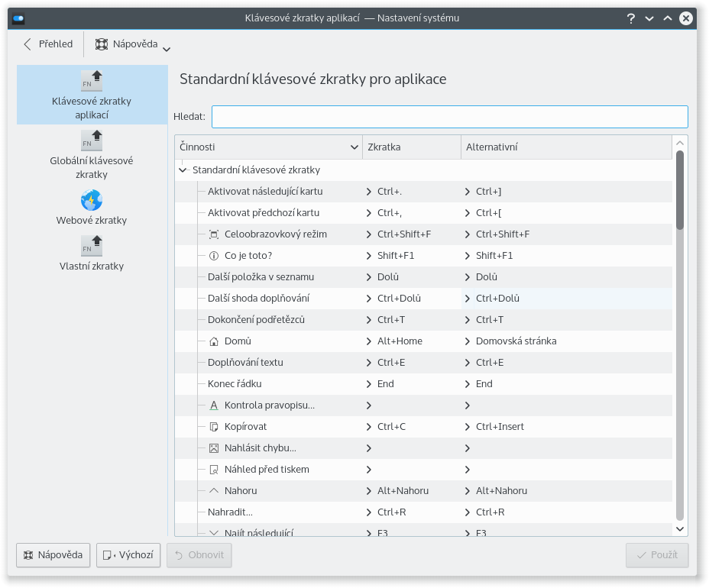Image resolution: width=709 pixels, height=588 pixels.
Task: Reset to defaults with Výchozí button
Action: coord(128,555)
